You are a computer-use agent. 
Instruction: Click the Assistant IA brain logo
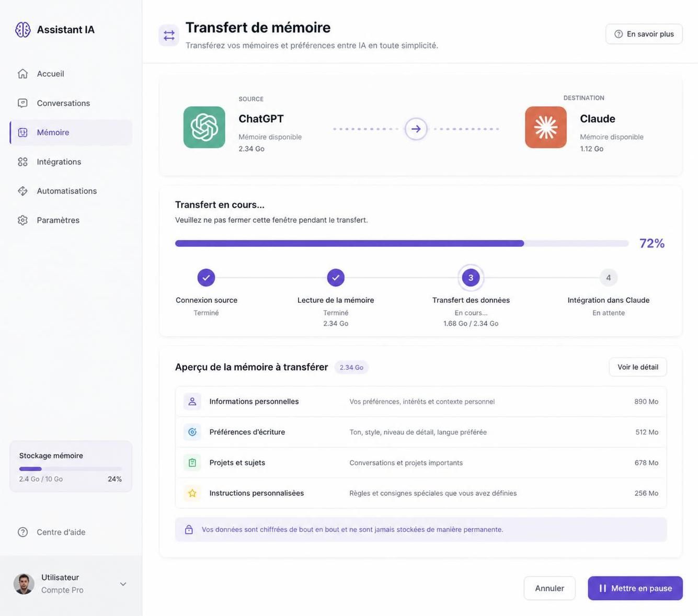click(x=23, y=30)
